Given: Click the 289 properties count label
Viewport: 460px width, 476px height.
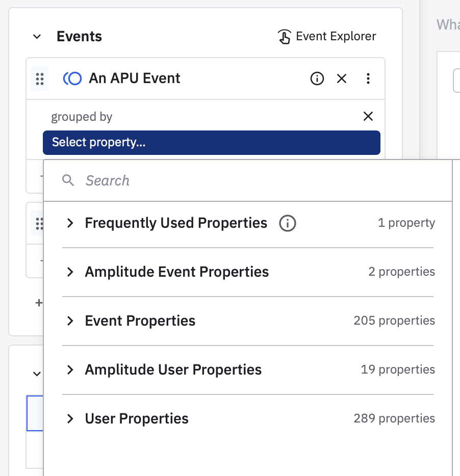Looking at the screenshot, I should point(394,418).
